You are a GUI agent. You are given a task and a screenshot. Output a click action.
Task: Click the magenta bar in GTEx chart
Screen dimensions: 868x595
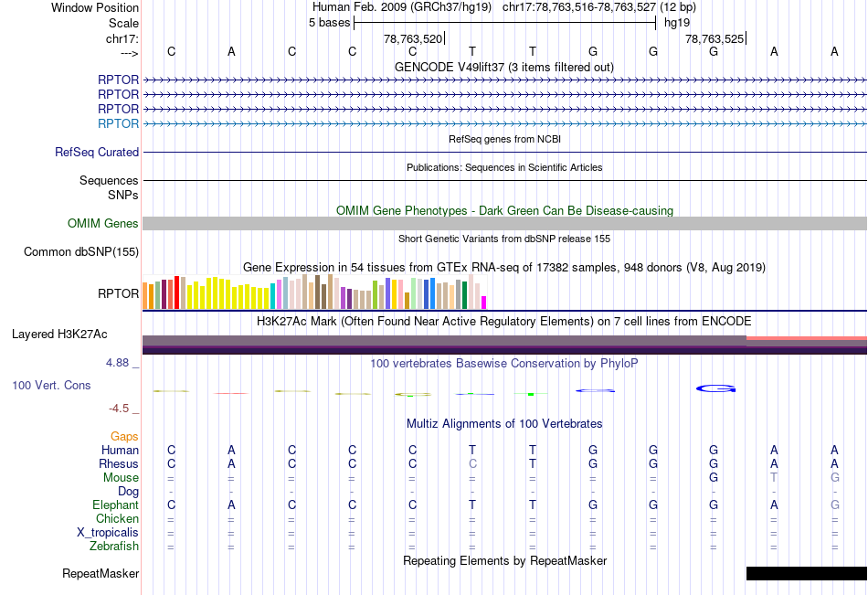484,303
